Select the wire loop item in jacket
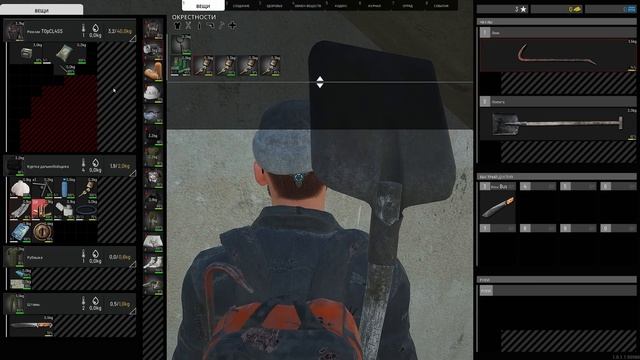 pos(86,209)
